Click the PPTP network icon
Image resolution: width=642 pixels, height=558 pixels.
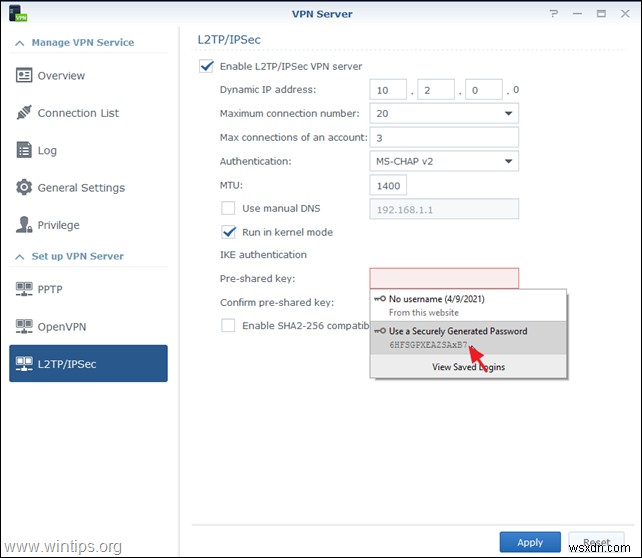pyautogui.click(x=24, y=289)
